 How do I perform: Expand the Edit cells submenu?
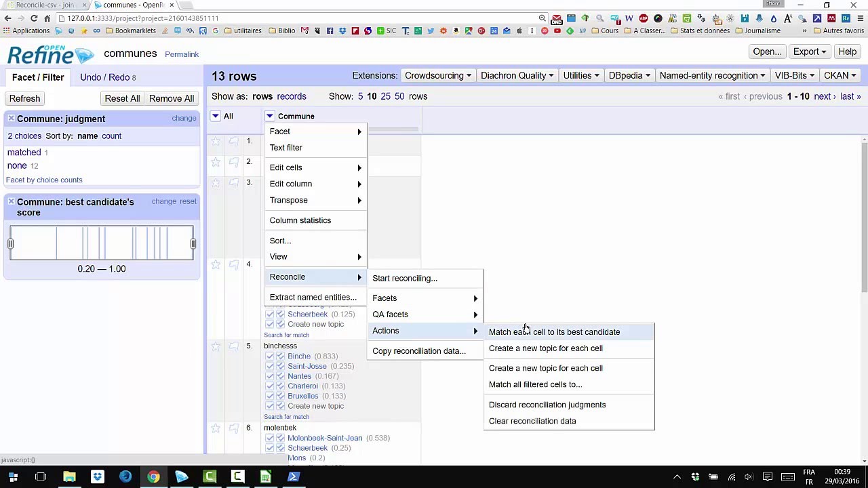pos(315,167)
